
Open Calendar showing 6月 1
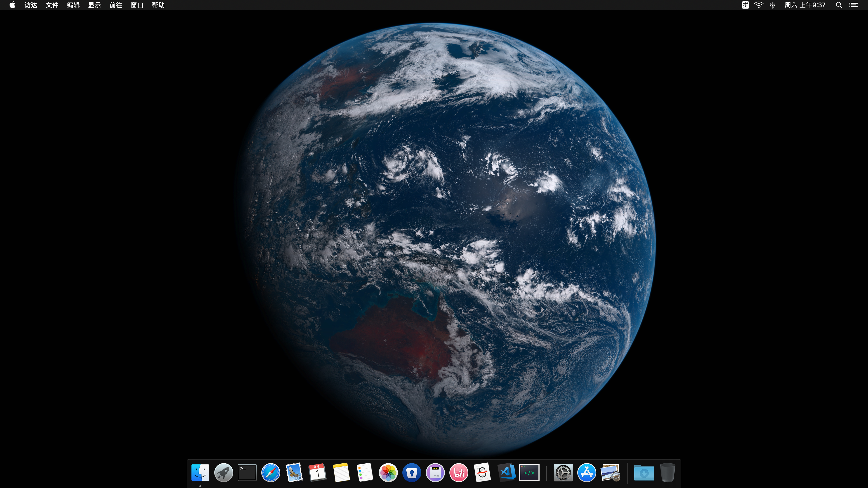click(317, 472)
